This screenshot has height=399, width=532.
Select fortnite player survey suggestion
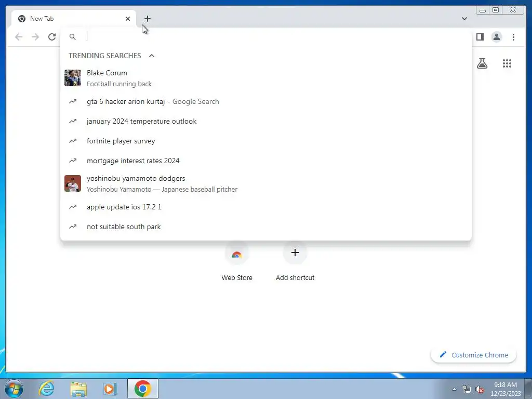click(x=265, y=141)
